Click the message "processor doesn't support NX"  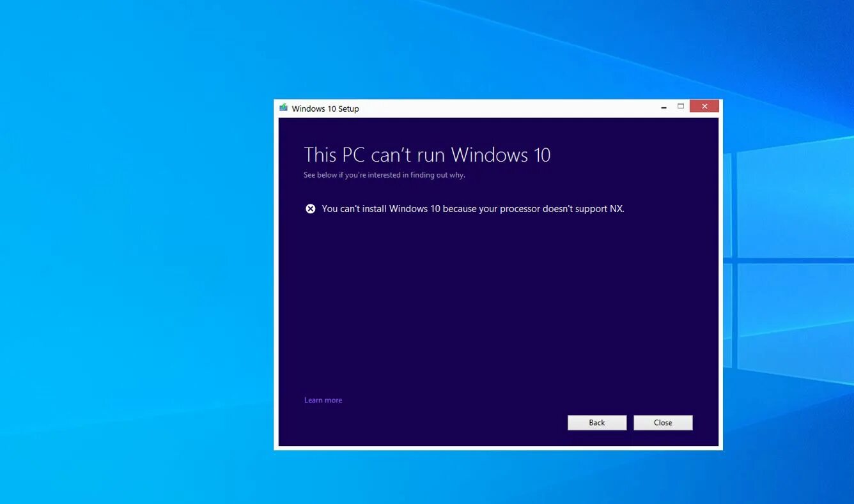[x=563, y=208]
